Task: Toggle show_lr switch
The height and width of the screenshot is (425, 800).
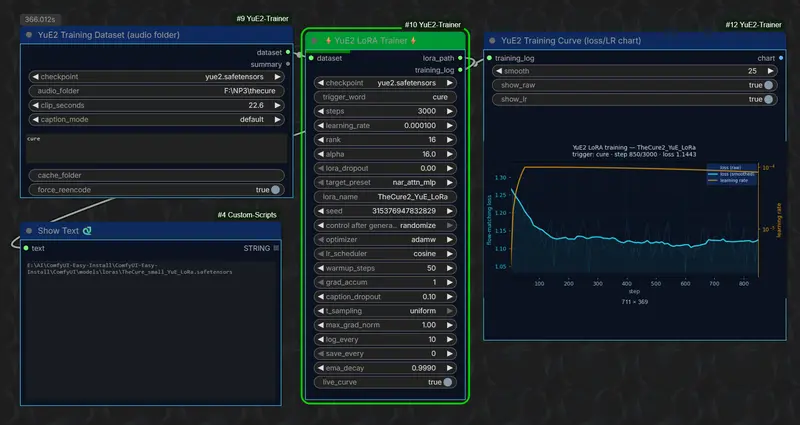Action: (768, 99)
